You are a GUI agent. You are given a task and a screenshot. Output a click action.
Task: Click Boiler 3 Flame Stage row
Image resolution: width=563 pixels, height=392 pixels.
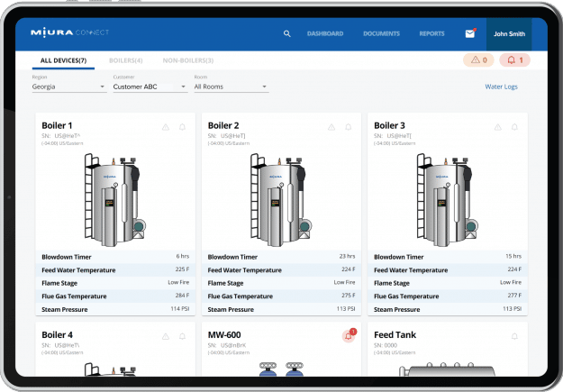coord(448,283)
